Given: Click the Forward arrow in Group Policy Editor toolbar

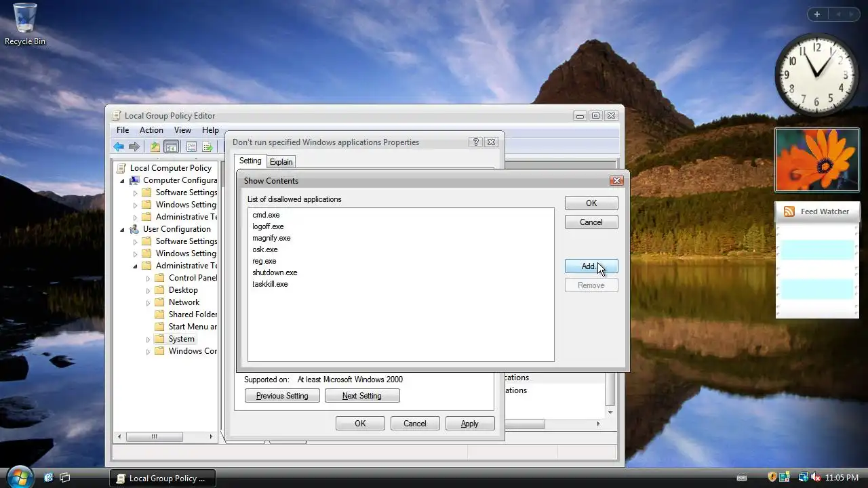Looking at the screenshot, I should (x=134, y=147).
